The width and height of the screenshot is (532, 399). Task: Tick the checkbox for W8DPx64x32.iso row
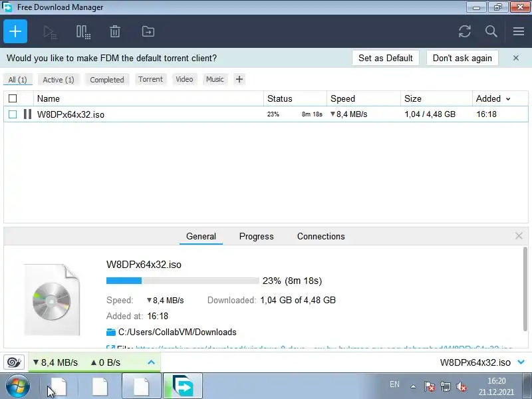[x=13, y=114]
